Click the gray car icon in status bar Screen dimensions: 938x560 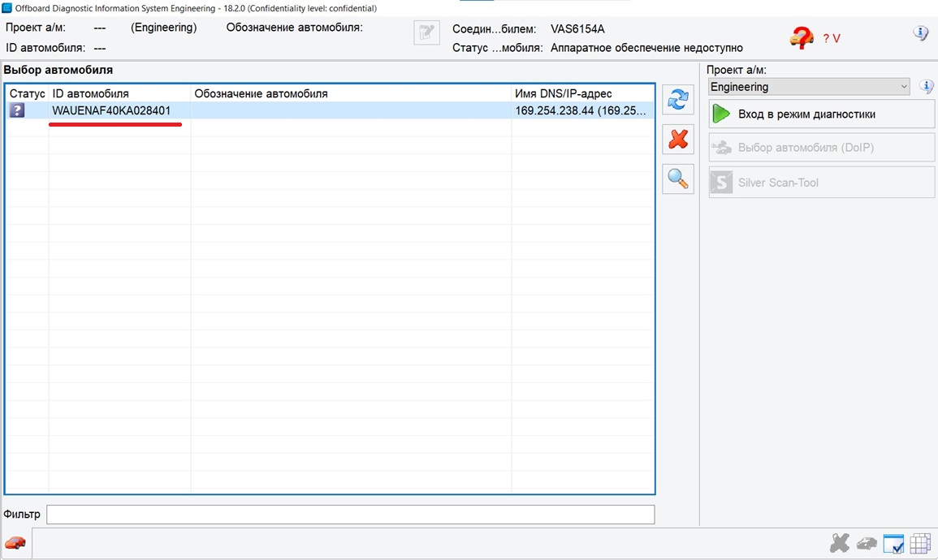867,543
